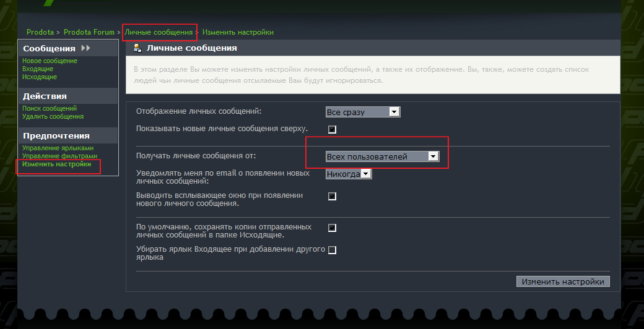Click the Изменить настройки submit button
The height and width of the screenshot is (329, 644).
[563, 282]
